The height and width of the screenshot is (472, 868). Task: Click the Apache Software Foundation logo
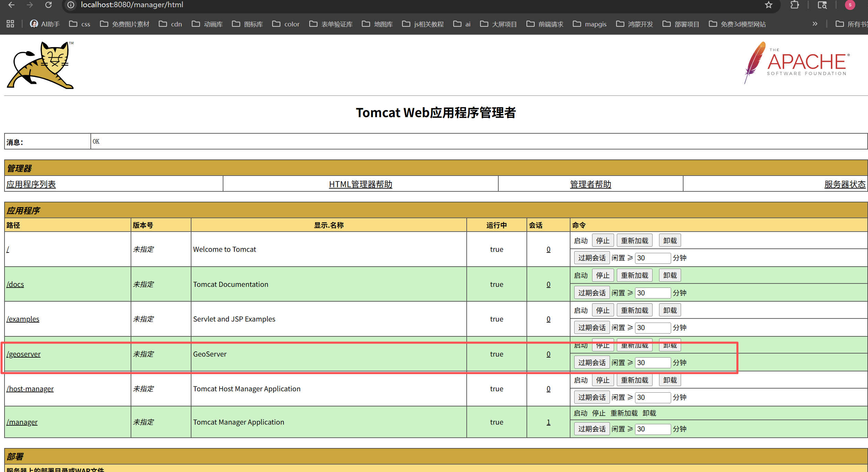(x=797, y=63)
